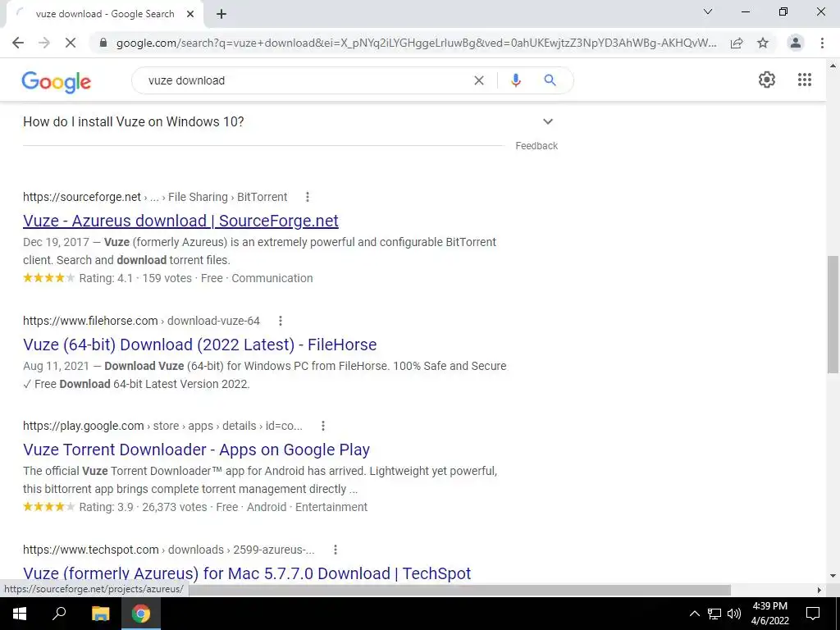
Task: Open the Windows Start menu
Action: (x=20, y=614)
